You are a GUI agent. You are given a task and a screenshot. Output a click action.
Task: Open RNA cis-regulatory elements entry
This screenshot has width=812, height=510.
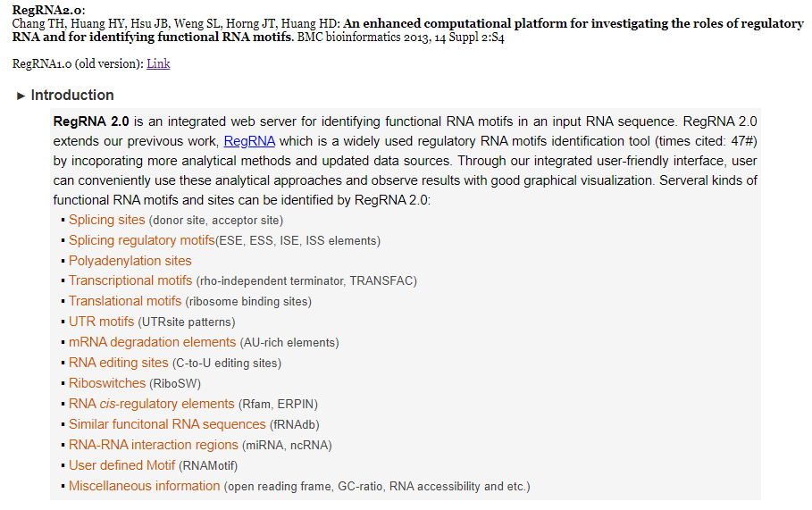[151, 404]
